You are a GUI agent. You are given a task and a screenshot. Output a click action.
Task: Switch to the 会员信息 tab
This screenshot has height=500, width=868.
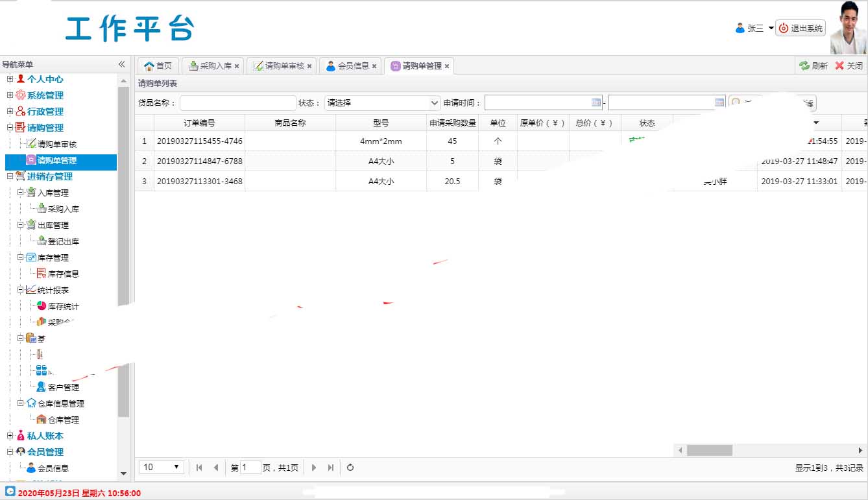[348, 66]
